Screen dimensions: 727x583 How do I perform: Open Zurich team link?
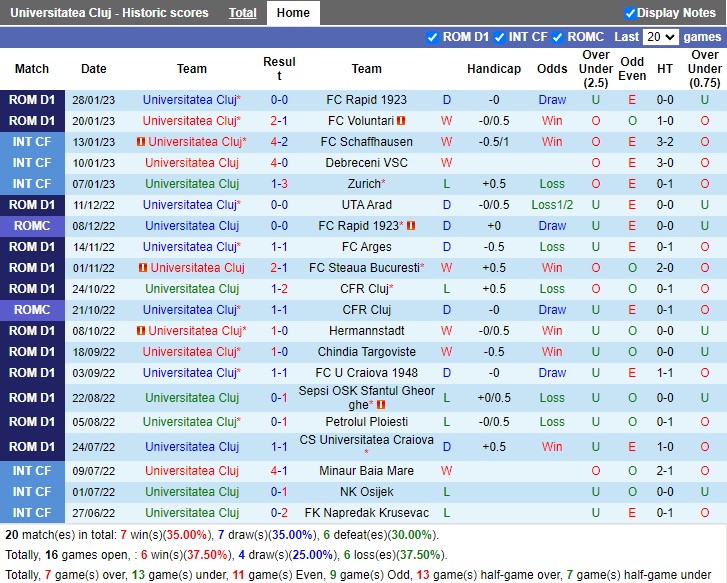click(x=363, y=184)
